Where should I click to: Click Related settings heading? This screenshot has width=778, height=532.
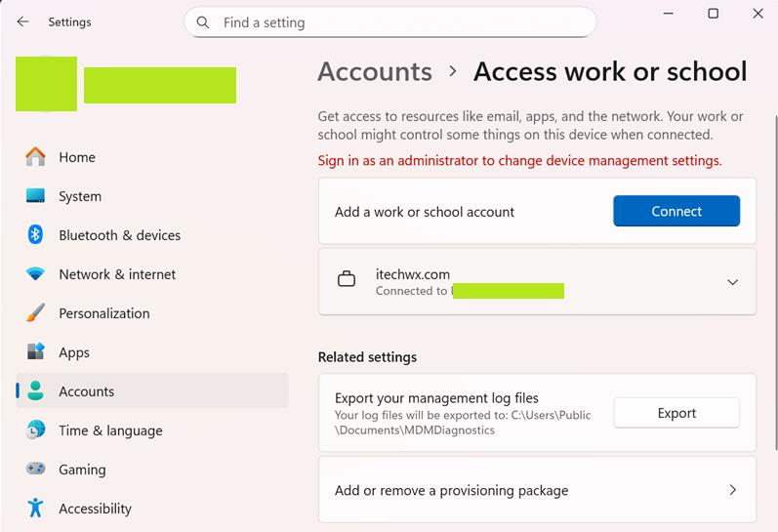[367, 357]
